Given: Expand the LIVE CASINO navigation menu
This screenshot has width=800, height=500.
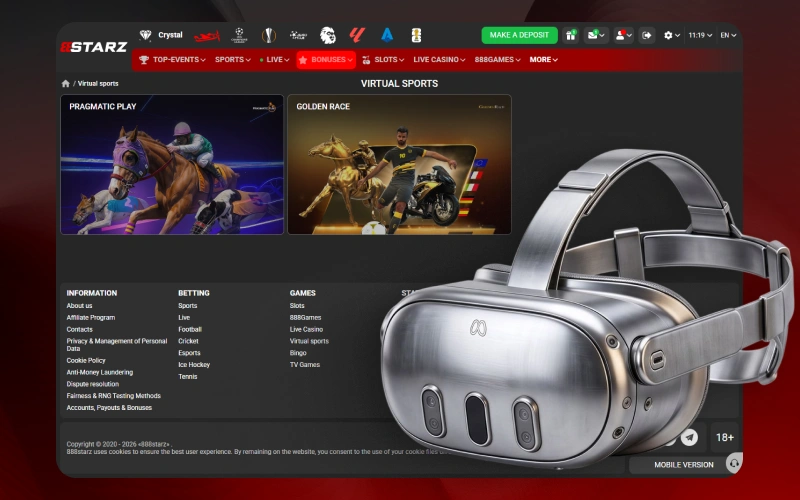Looking at the screenshot, I should click(439, 60).
